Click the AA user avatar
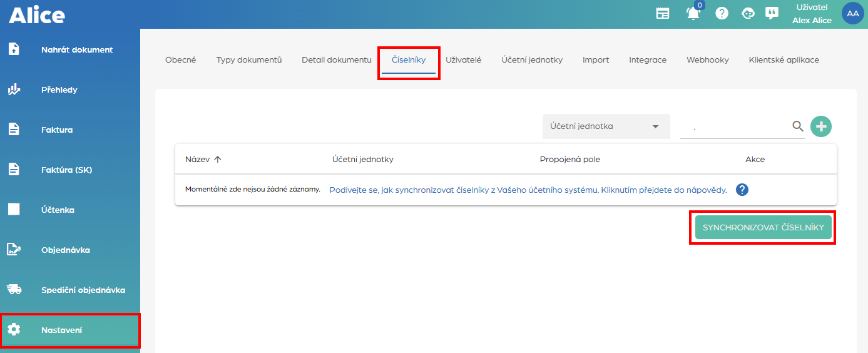This screenshot has width=868, height=353. point(852,13)
